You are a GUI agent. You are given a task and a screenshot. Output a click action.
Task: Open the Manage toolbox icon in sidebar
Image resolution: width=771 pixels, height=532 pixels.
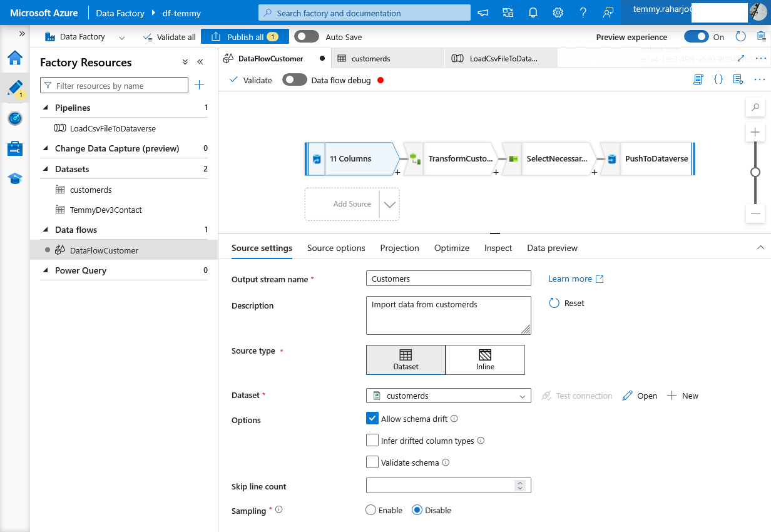click(15, 148)
